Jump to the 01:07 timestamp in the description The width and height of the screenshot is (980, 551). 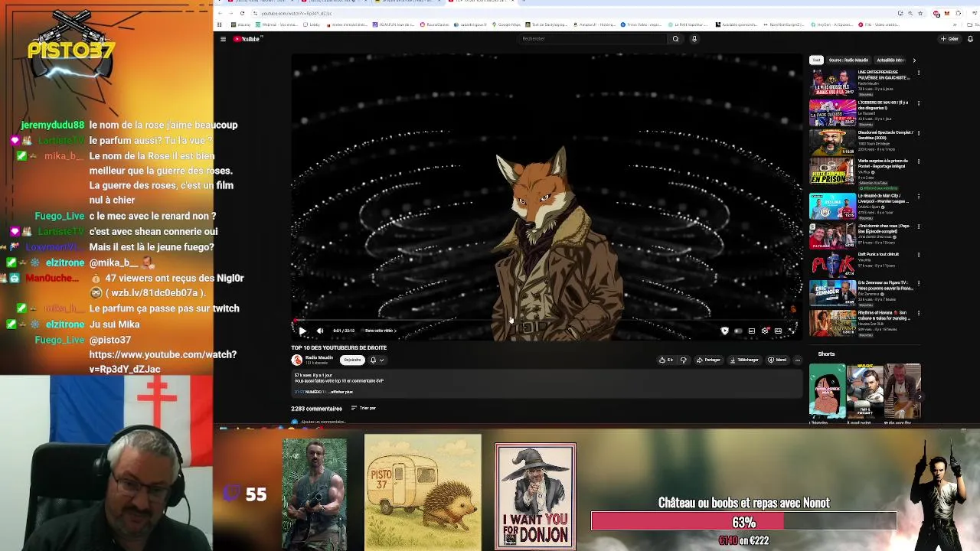pos(299,392)
